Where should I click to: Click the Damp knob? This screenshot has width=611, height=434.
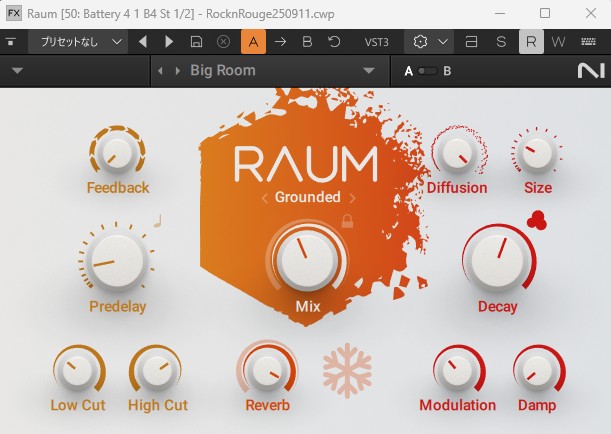click(539, 370)
